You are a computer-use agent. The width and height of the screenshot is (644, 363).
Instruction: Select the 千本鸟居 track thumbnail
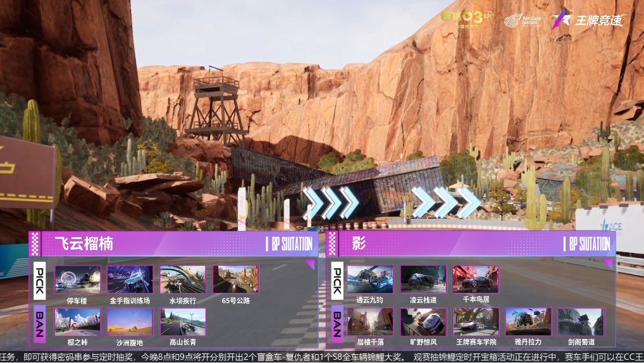click(476, 280)
